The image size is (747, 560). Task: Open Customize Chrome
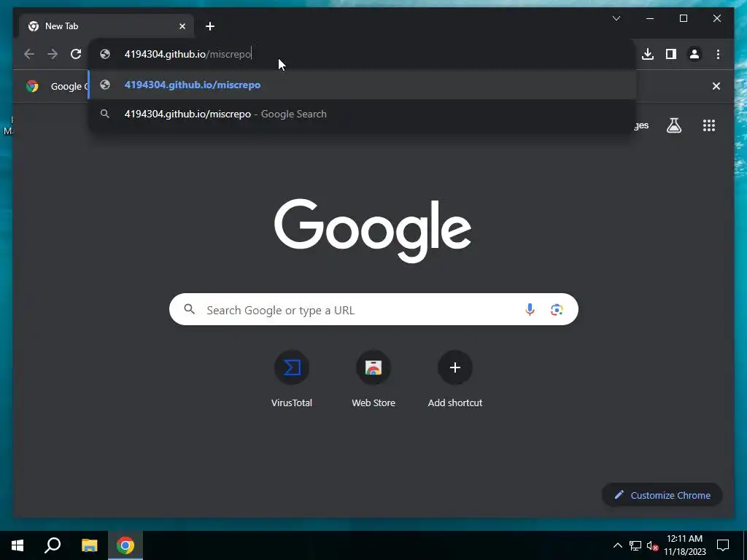coord(662,495)
